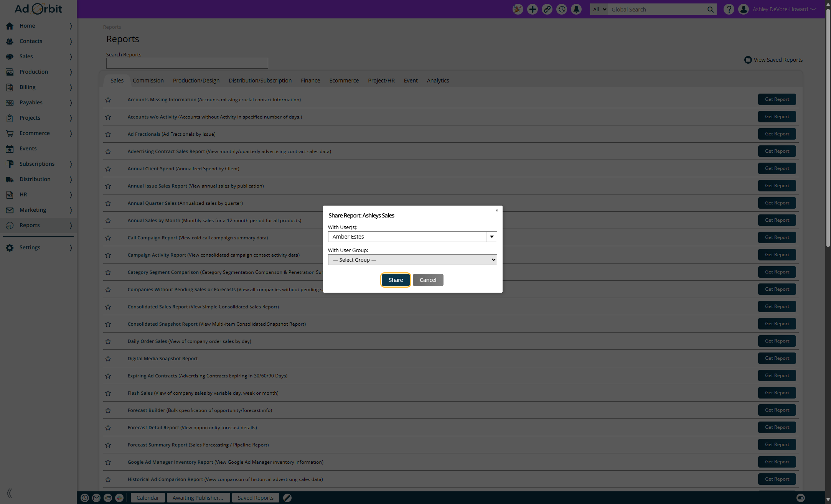
Task: Open the Analytics reports tab
Action: [438, 81]
